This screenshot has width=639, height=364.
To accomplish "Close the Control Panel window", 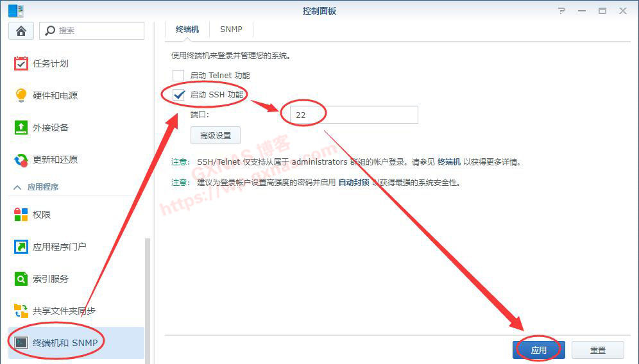I will [x=623, y=11].
